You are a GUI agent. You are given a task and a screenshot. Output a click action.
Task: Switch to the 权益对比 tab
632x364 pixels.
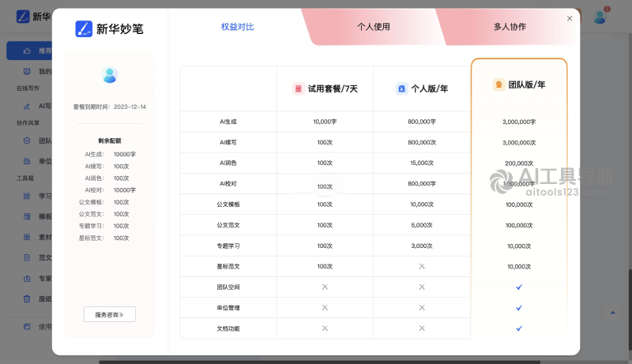click(238, 27)
